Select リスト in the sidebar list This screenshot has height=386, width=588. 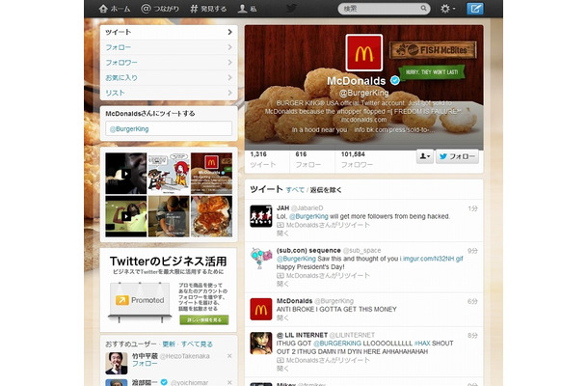(x=169, y=93)
